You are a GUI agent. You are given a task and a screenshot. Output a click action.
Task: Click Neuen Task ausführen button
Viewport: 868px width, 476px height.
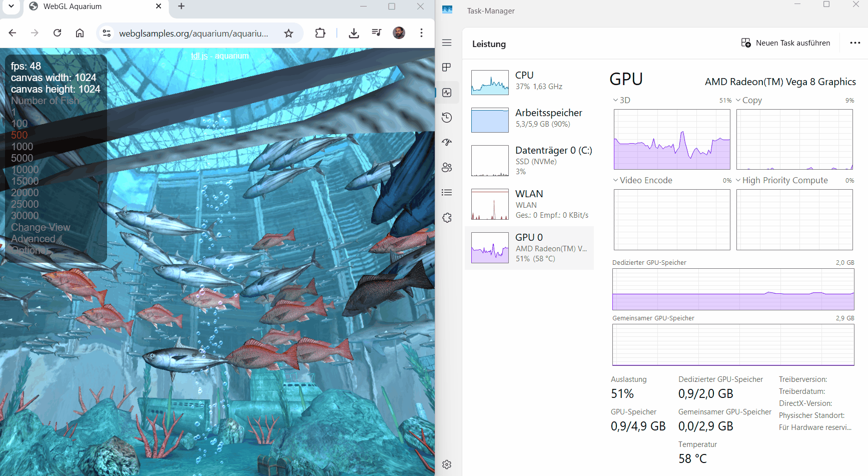click(785, 43)
